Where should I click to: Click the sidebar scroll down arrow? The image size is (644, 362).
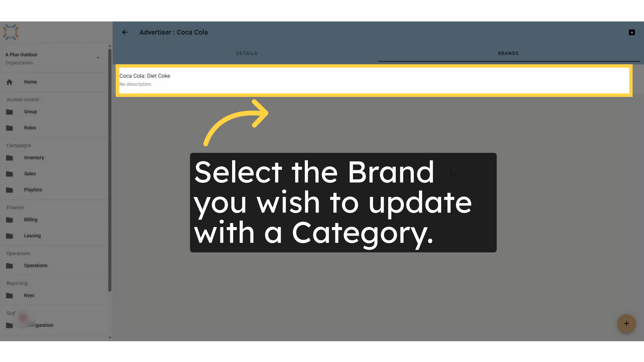click(110, 338)
